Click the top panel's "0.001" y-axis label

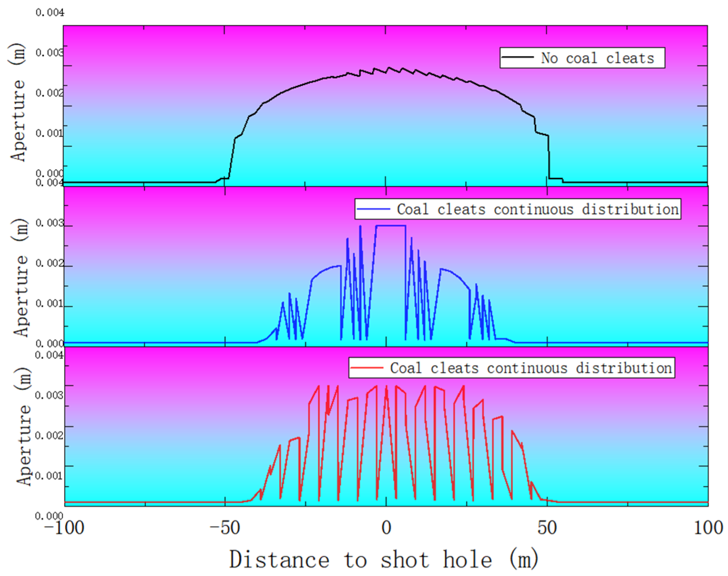pyautogui.click(x=49, y=133)
